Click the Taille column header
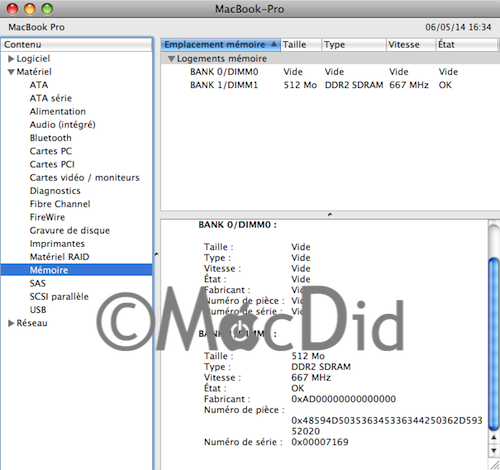 pos(301,45)
